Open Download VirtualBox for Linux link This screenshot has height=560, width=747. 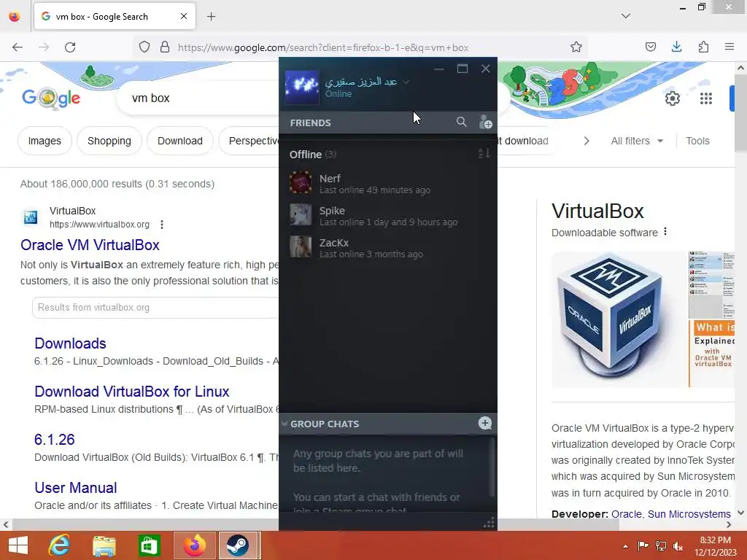pyautogui.click(x=132, y=392)
